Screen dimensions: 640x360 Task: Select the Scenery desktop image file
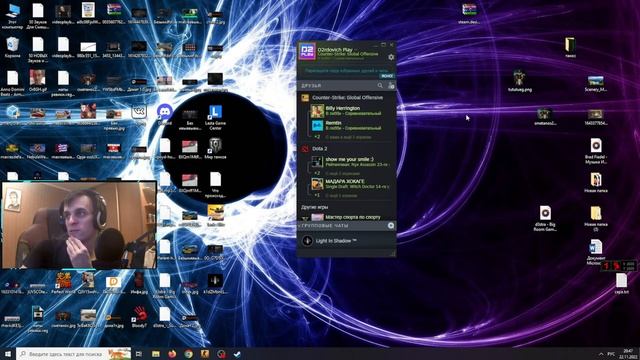(x=596, y=83)
